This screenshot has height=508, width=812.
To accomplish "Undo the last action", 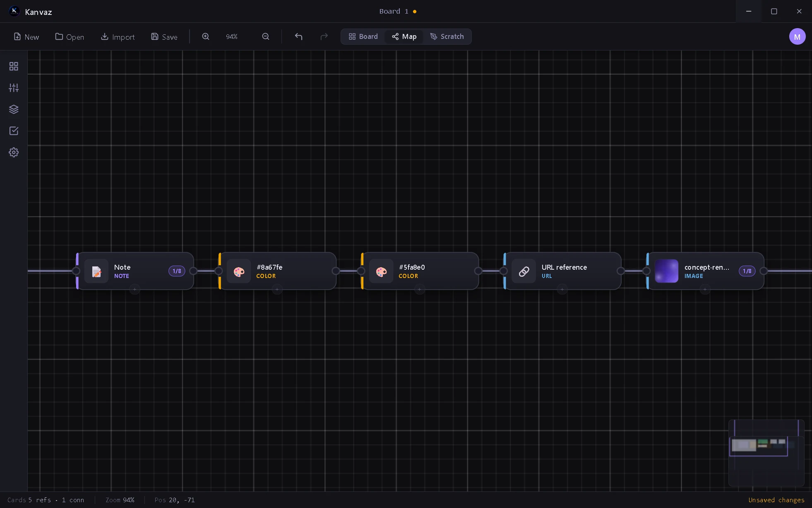I will click(x=298, y=36).
